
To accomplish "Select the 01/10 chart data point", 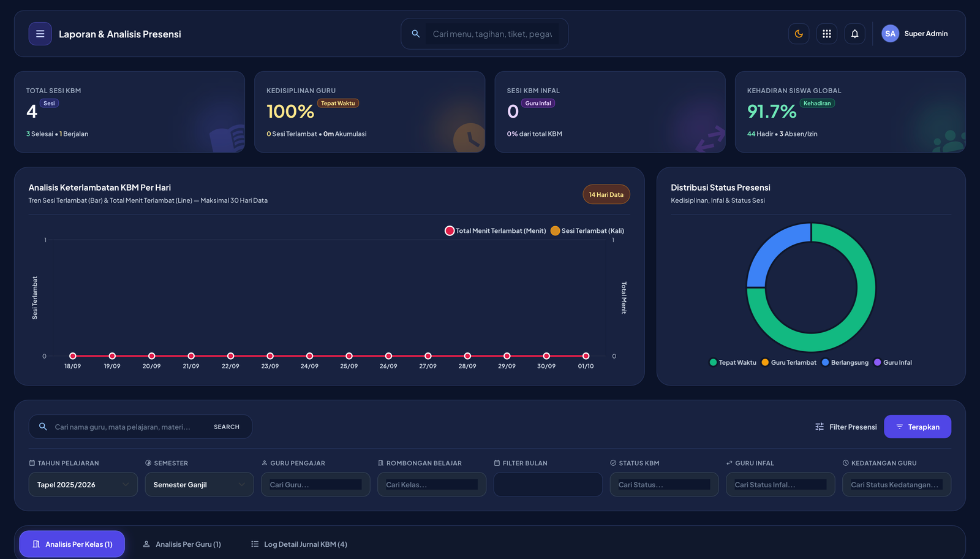I will coord(586,356).
